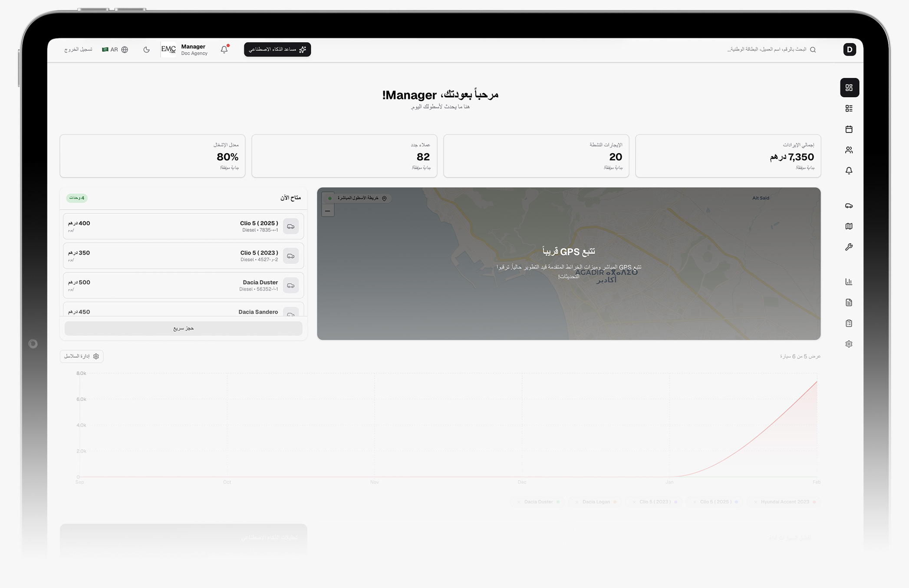Open the list view sidebar item
This screenshot has width=909, height=588.
pyautogui.click(x=849, y=108)
